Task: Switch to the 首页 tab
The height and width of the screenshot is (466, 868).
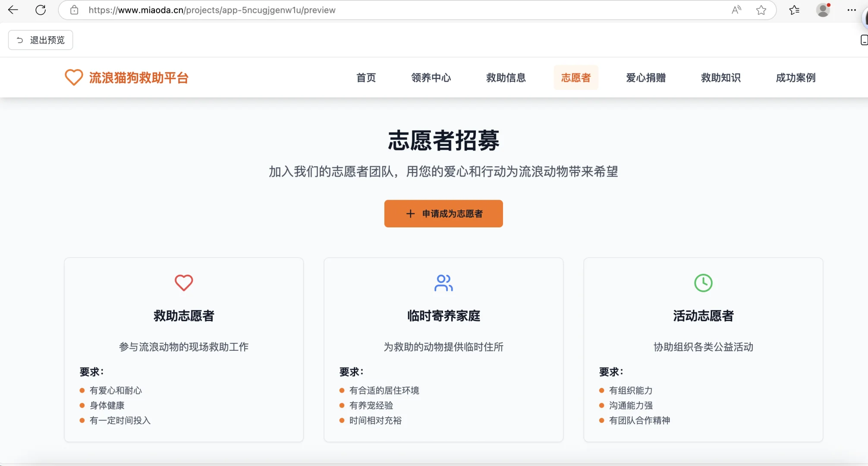Action: (366, 78)
